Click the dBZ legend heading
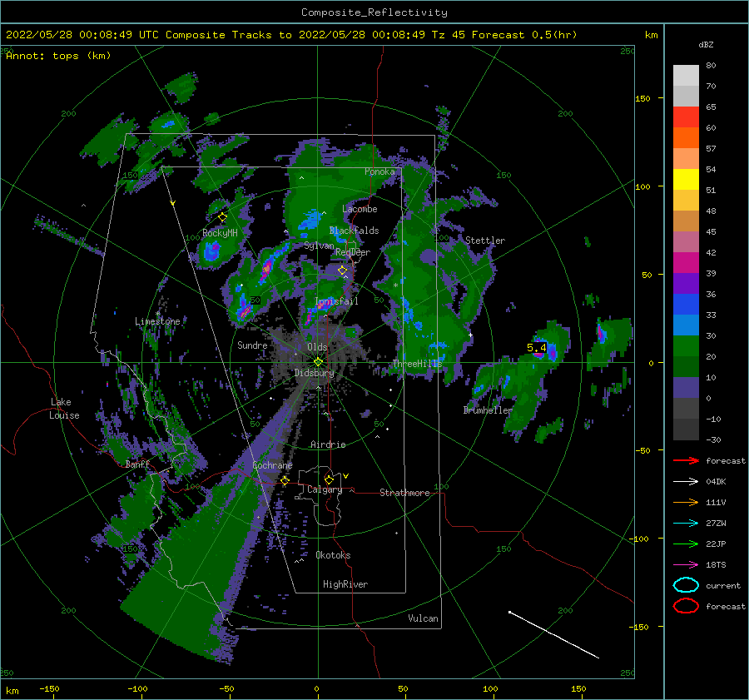This screenshot has width=749, height=700. point(706,45)
